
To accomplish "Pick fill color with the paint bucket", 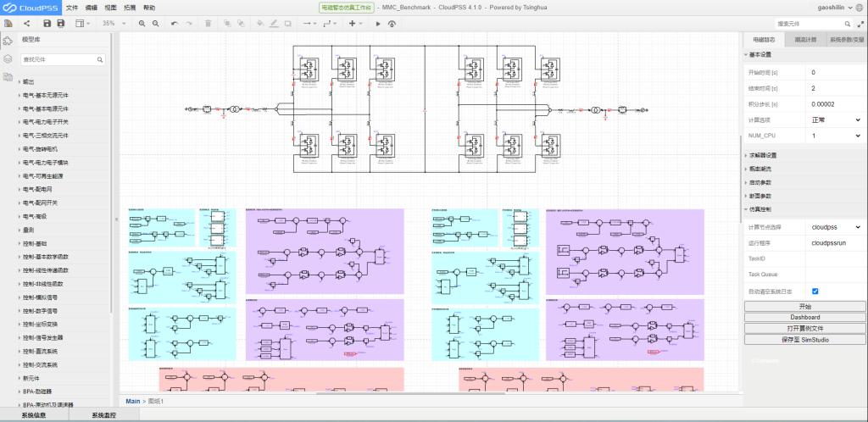I will [x=259, y=24].
